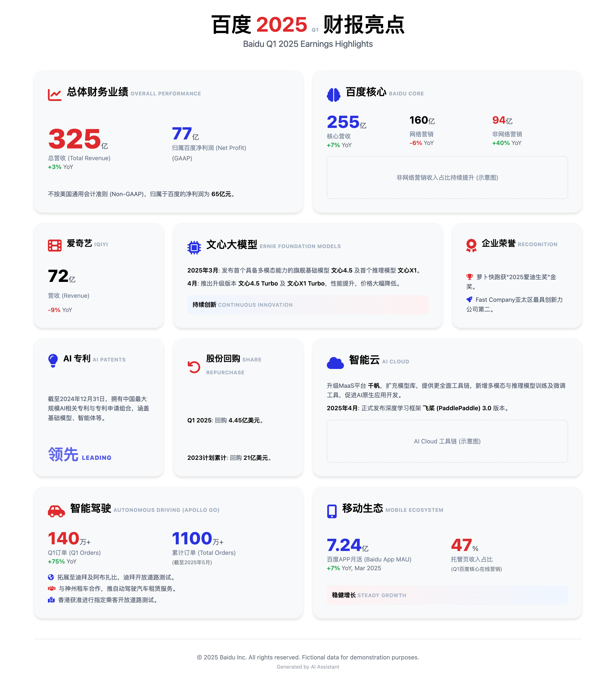The height and width of the screenshot is (684, 616).
Task: Click the 47% 托管页收入占比 figure
Action: [x=464, y=545]
